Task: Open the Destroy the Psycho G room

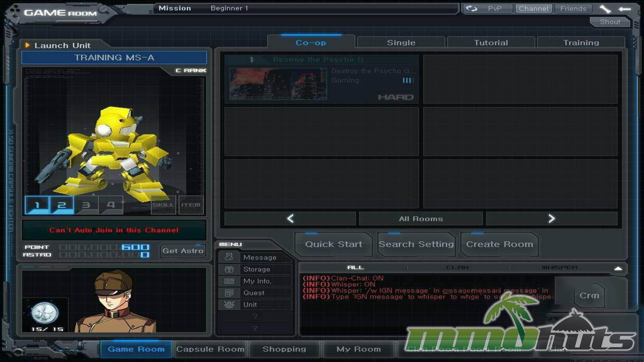Action: [x=321, y=79]
